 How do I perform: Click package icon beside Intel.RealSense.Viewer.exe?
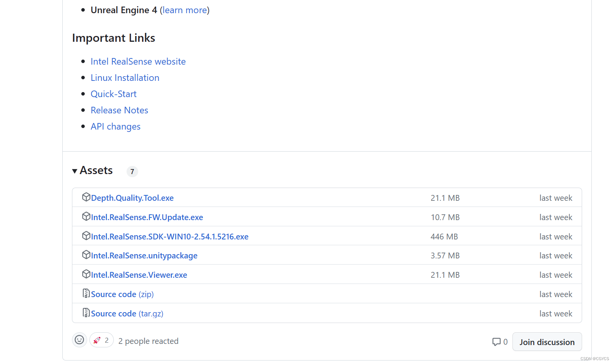click(x=86, y=274)
